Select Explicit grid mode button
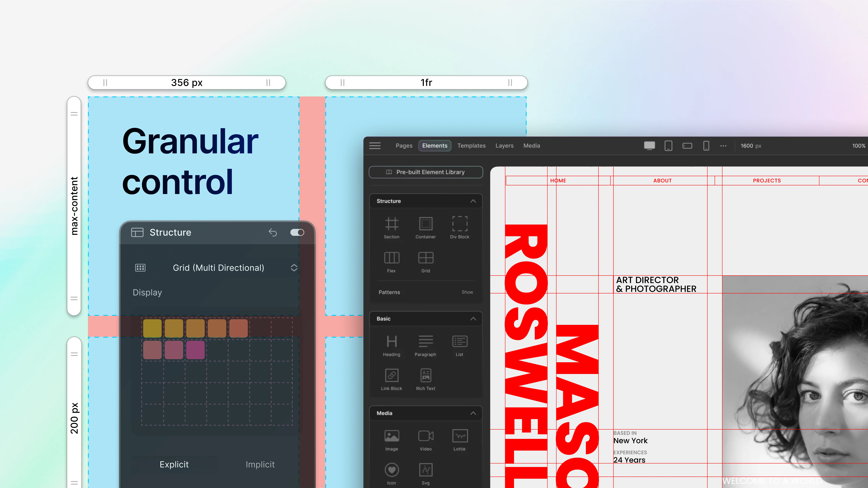Screen dimensions: 868x488 tap(173, 464)
